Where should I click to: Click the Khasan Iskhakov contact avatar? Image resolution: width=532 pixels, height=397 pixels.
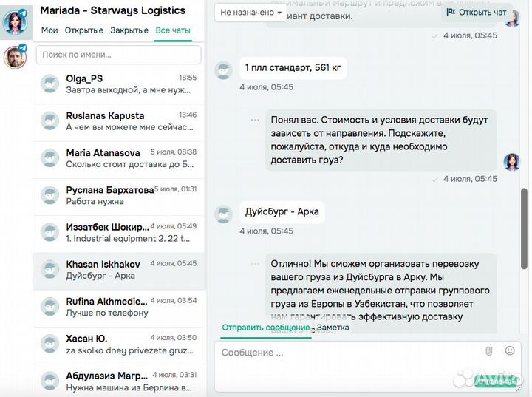(50, 269)
